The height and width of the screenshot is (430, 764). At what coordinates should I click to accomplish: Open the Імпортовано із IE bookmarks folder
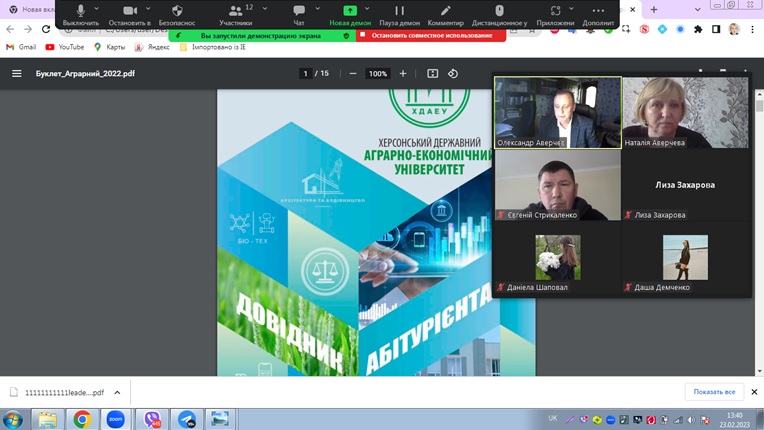tap(212, 47)
